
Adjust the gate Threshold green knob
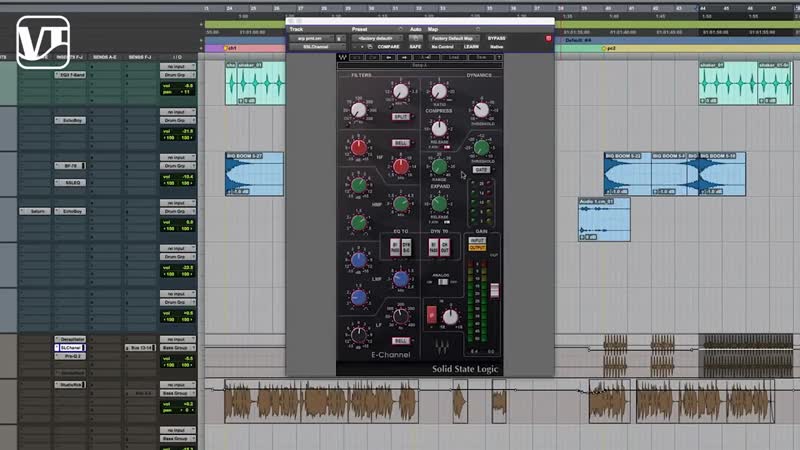pos(481,147)
